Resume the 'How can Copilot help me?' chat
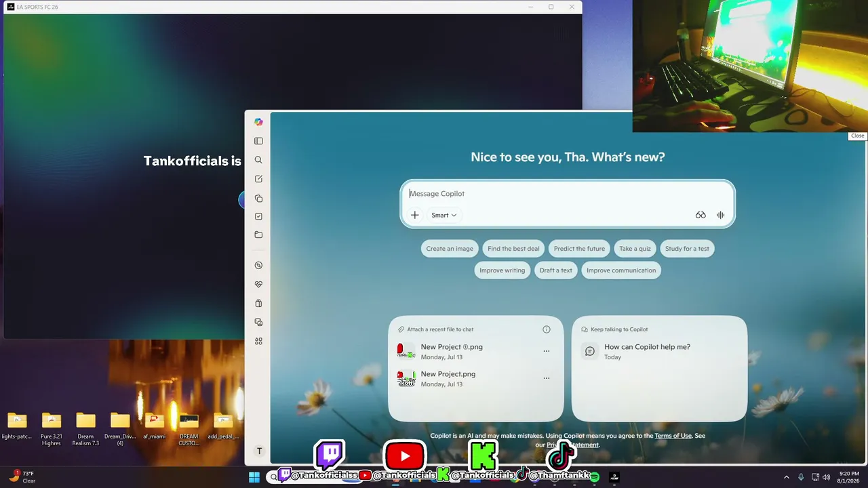 pos(659,351)
